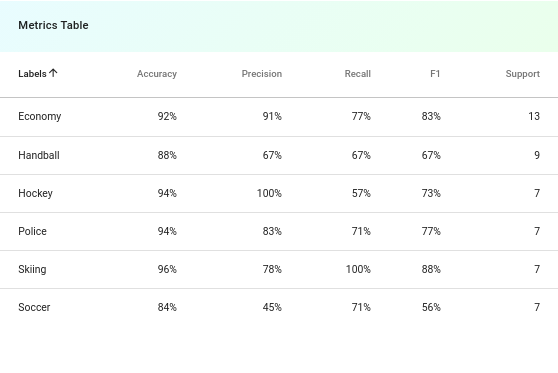Click Economy's support value 13
The image size is (558, 373).
pyautogui.click(x=534, y=116)
